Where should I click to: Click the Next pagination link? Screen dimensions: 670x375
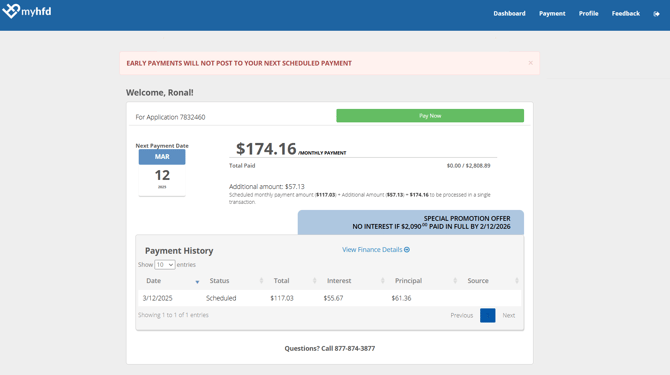coord(508,316)
